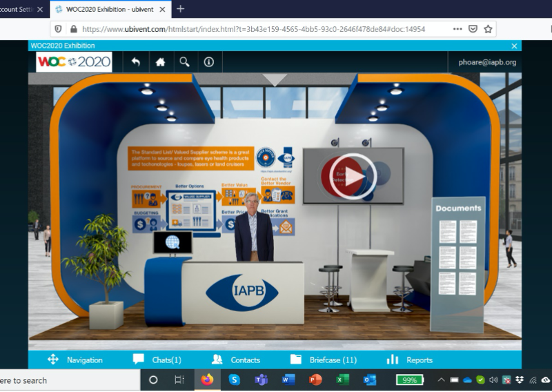The image size is (552, 392).
Task: Click the padlock site security icon
Action: [x=74, y=29]
